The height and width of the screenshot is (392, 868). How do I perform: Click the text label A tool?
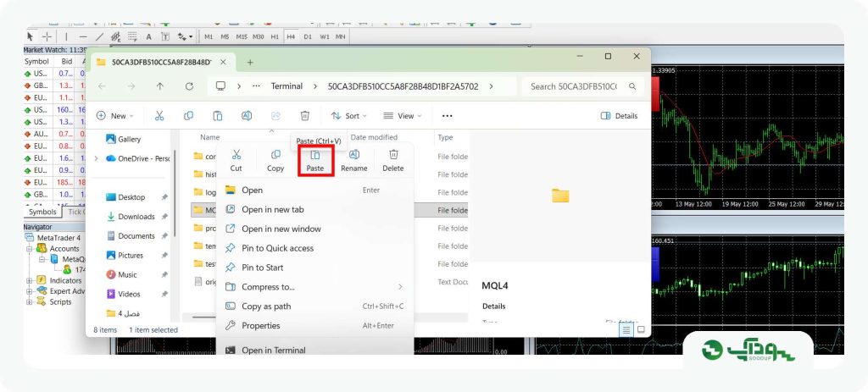149,36
